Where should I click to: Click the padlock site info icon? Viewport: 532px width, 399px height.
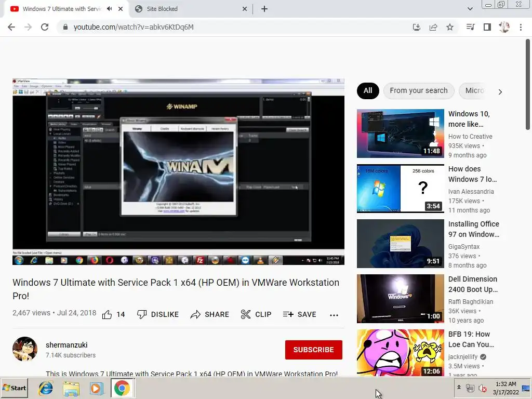pyautogui.click(x=65, y=27)
